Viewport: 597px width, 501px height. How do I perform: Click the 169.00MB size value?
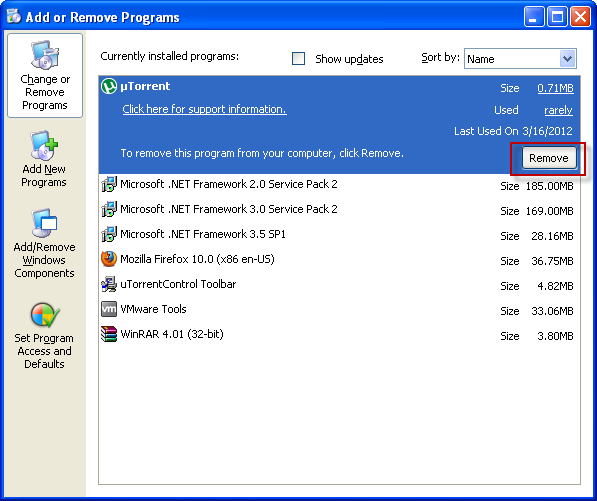pyautogui.click(x=549, y=211)
